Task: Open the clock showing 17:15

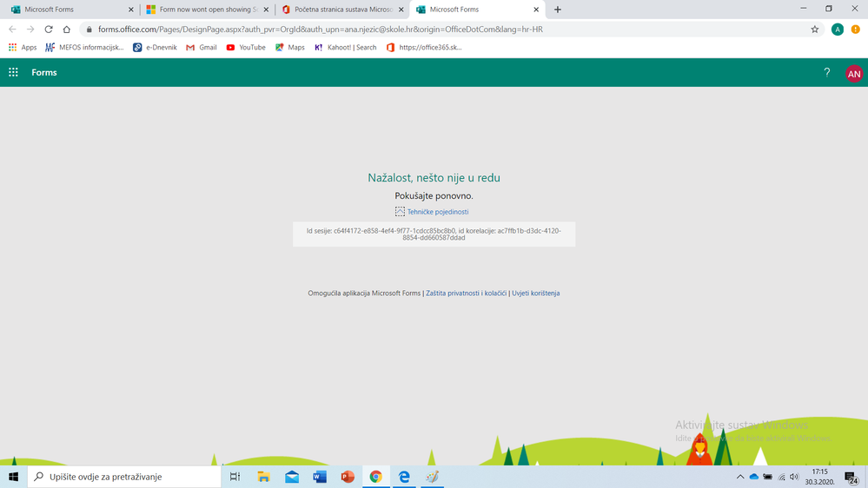Action: (820, 477)
